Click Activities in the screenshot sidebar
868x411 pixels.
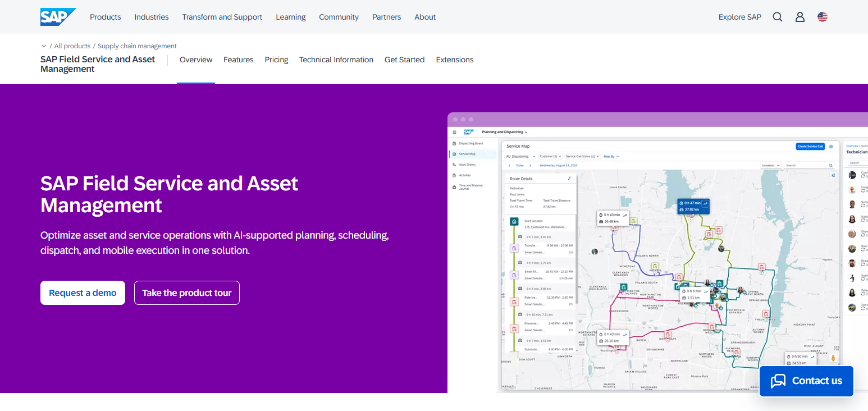[464, 175]
